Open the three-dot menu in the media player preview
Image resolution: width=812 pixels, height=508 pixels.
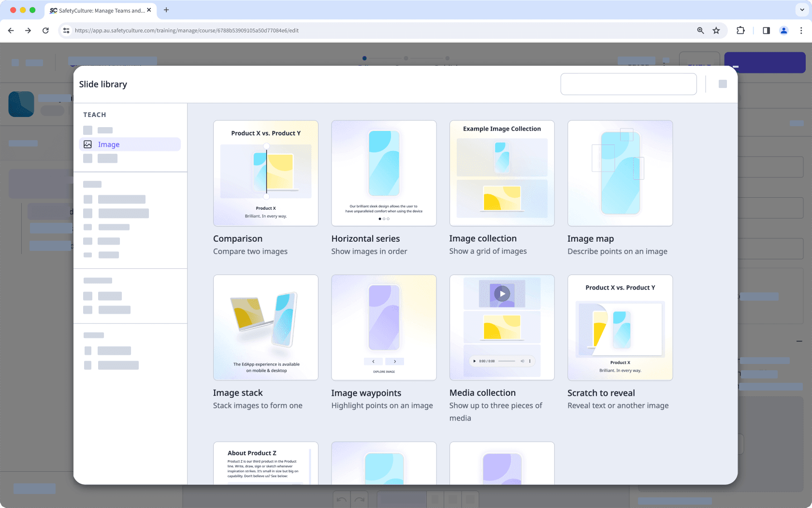[529, 361]
